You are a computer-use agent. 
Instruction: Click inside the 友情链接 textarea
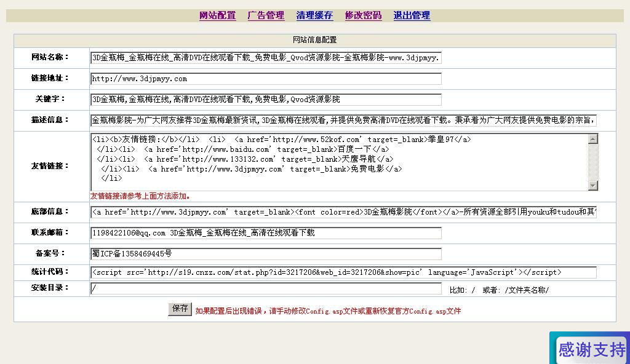[x=339, y=162]
